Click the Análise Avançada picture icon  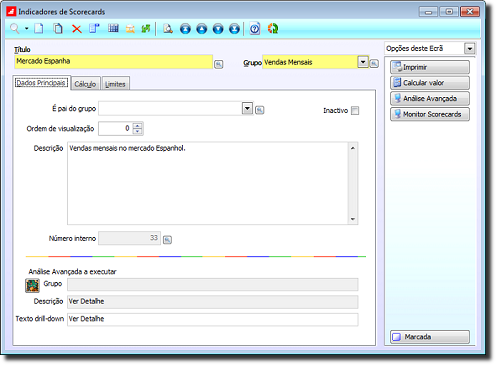click(x=32, y=286)
